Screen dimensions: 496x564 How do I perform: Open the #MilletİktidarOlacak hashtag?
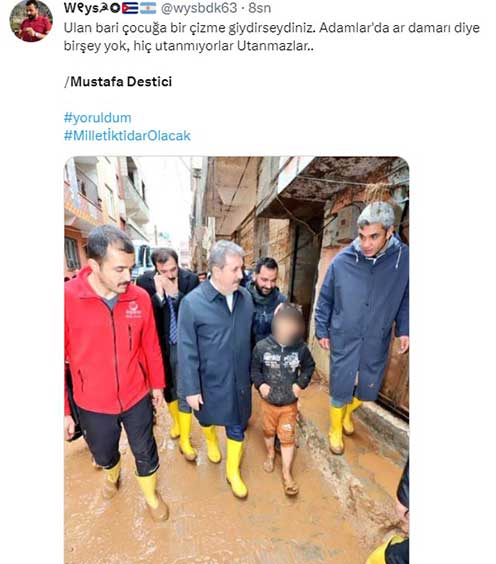pyautogui.click(x=127, y=136)
